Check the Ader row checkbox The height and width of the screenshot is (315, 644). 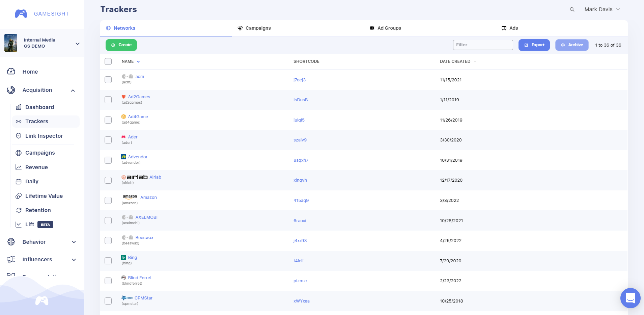point(108,140)
